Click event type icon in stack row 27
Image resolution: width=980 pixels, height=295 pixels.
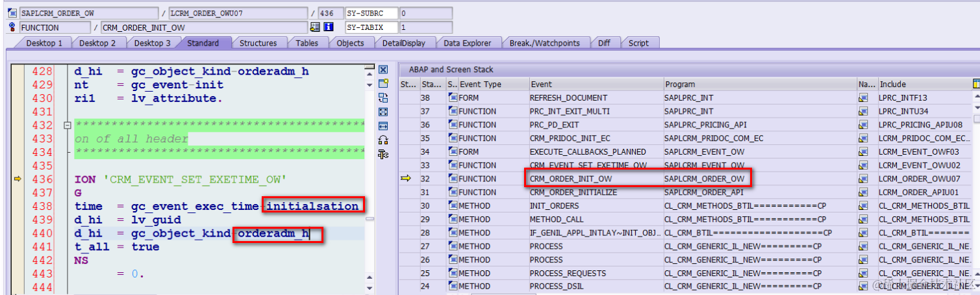point(453,246)
